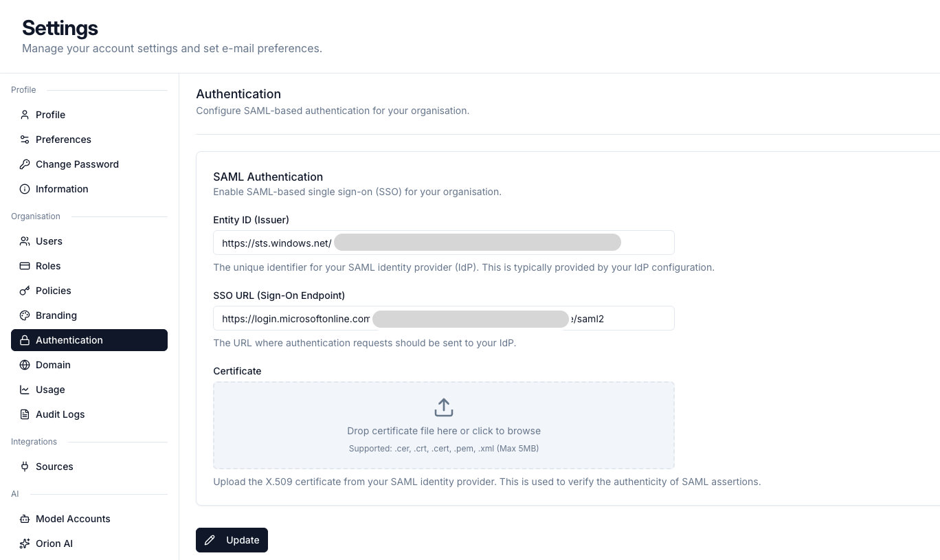Viewport: 940px width, 560px height.
Task: Click the upload arrow icon in Certificate box
Action: coord(444,407)
